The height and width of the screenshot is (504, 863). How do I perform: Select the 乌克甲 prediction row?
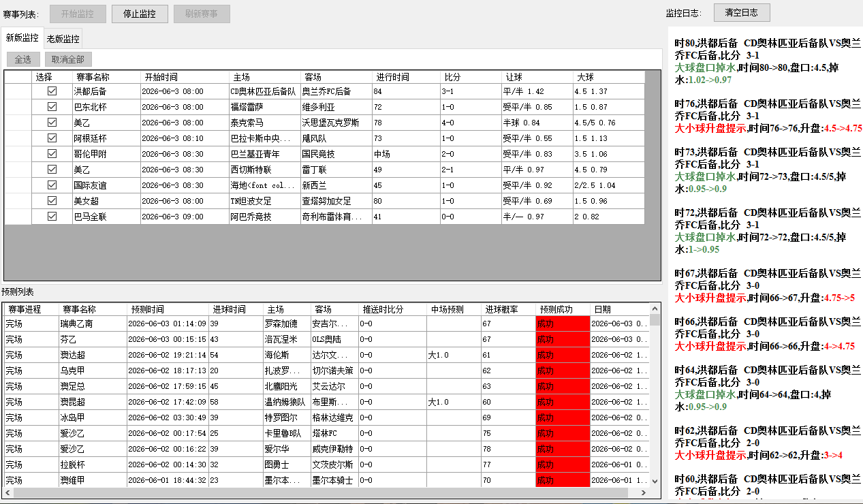click(327, 371)
